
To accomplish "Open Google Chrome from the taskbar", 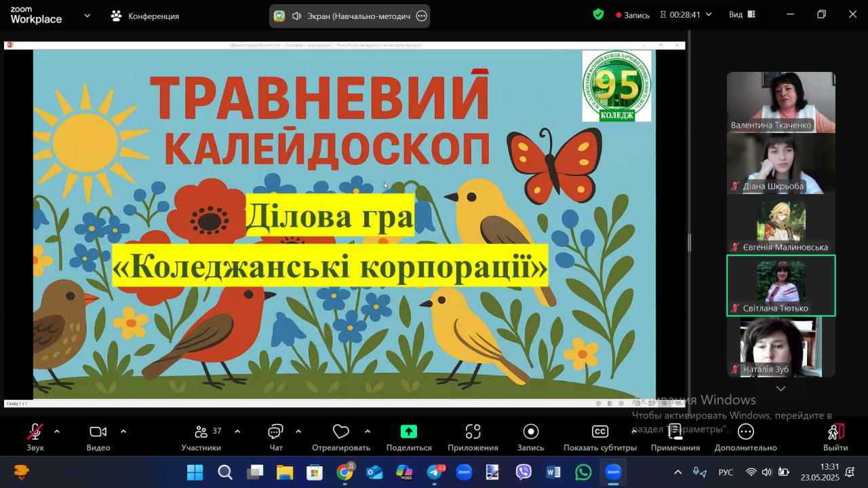I will tap(345, 472).
